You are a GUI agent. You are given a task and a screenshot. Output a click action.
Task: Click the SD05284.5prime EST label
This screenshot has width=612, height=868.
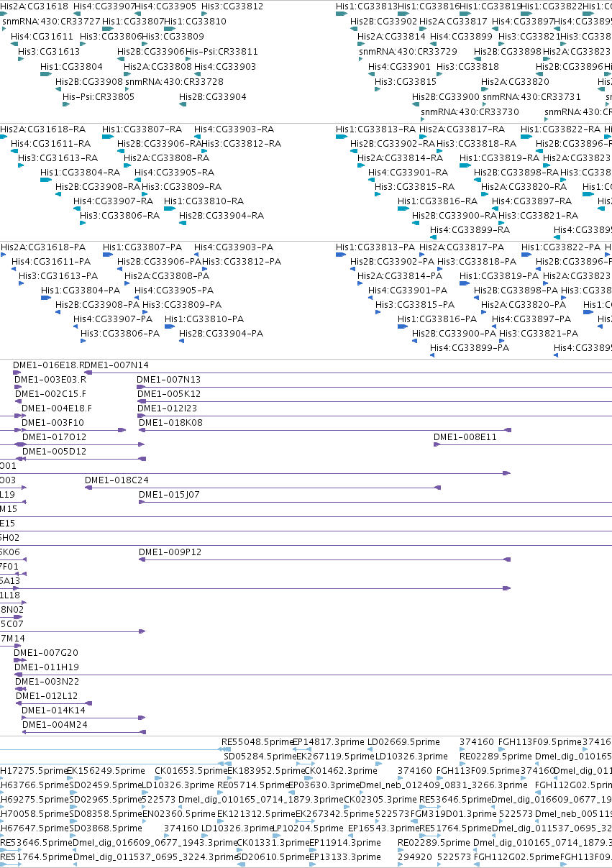pos(259,757)
